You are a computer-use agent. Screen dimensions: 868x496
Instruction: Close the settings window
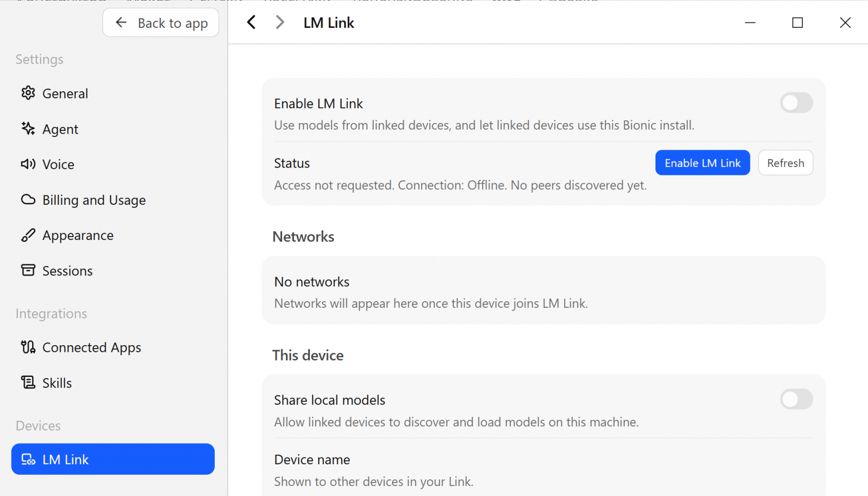click(845, 22)
